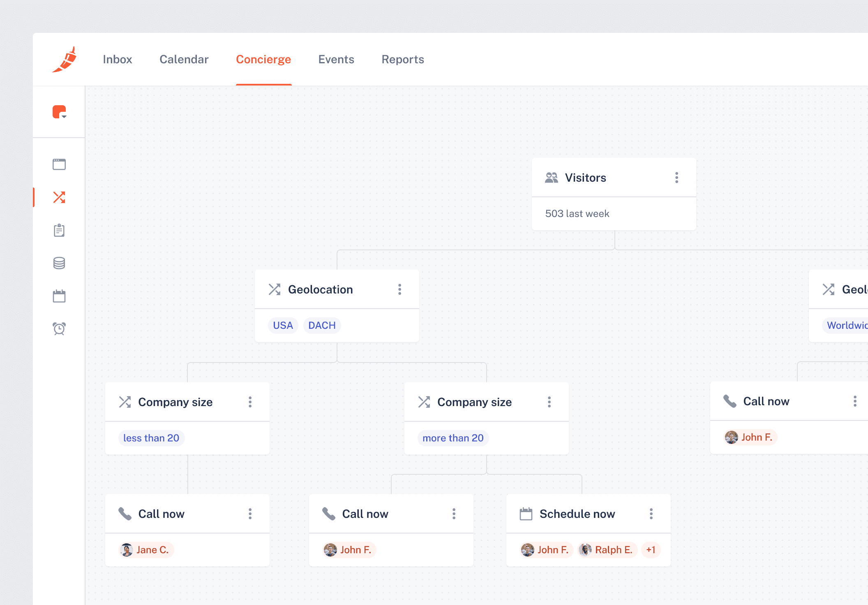This screenshot has height=605, width=868.
Task: Click the USA geolocation tag
Action: 283,326
